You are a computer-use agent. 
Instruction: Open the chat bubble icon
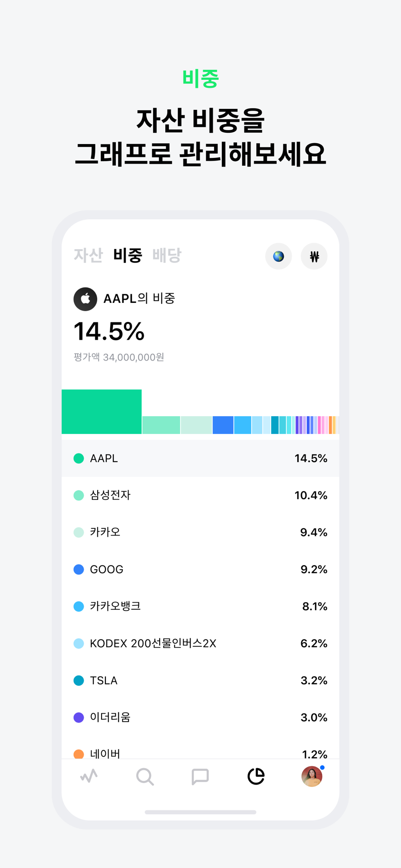(x=200, y=776)
